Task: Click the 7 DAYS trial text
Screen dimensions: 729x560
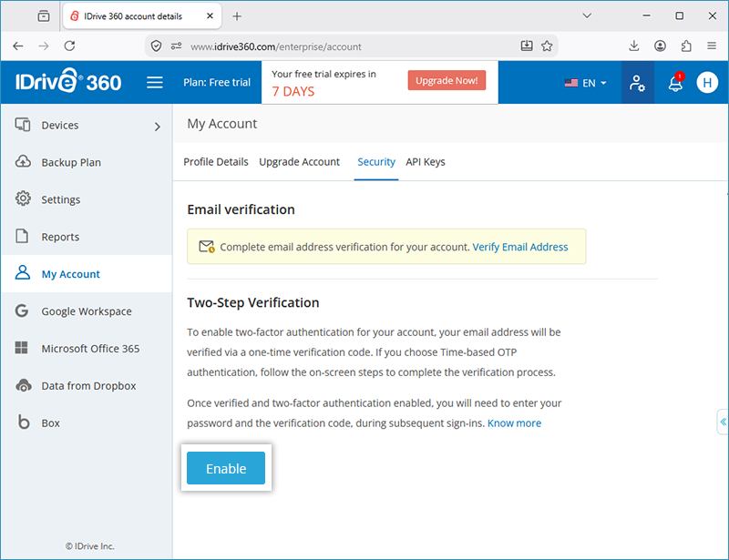Action: point(293,91)
